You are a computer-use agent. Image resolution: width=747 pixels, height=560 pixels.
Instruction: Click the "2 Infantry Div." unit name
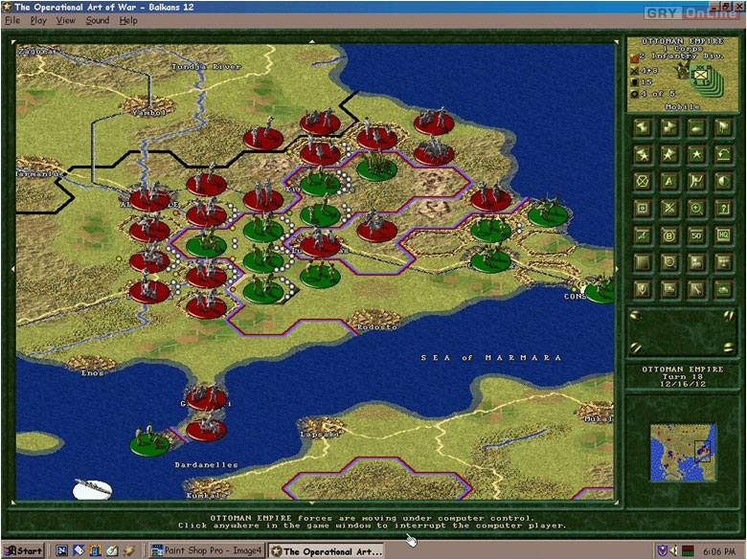(681, 56)
